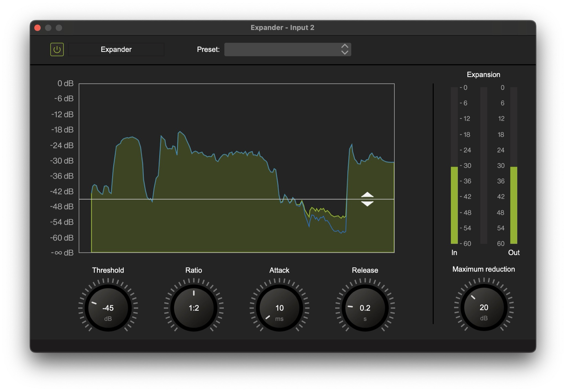
Task: Click the -42 dB graph axis label
Action: pos(62,191)
